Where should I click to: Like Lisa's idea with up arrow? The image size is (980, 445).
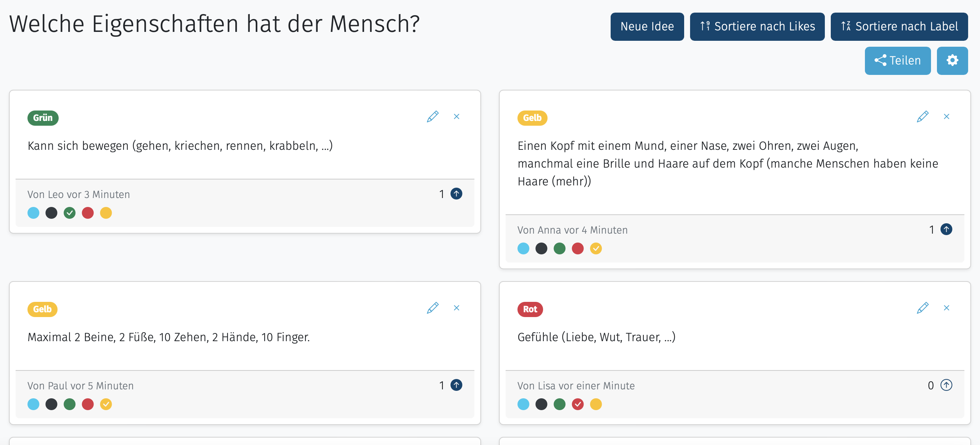pyautogui.click(x=946, y=385)
